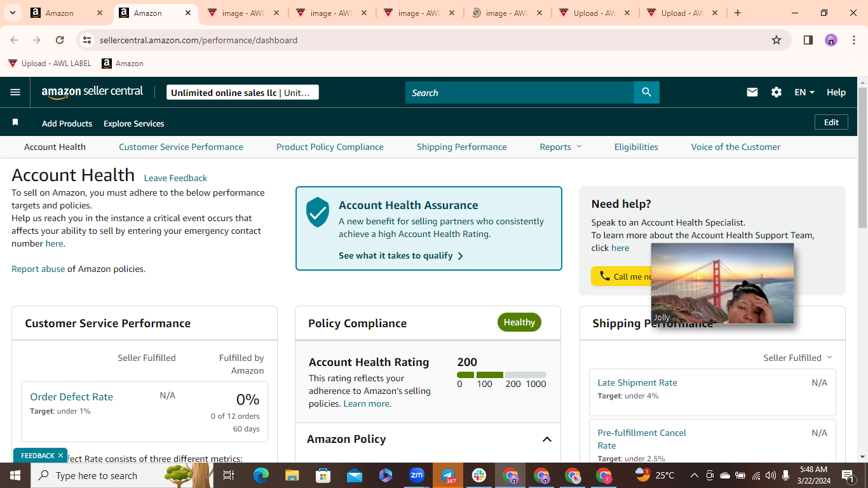Reload the page with the refresh icon
868x488 pixels.
pos(60,40)
